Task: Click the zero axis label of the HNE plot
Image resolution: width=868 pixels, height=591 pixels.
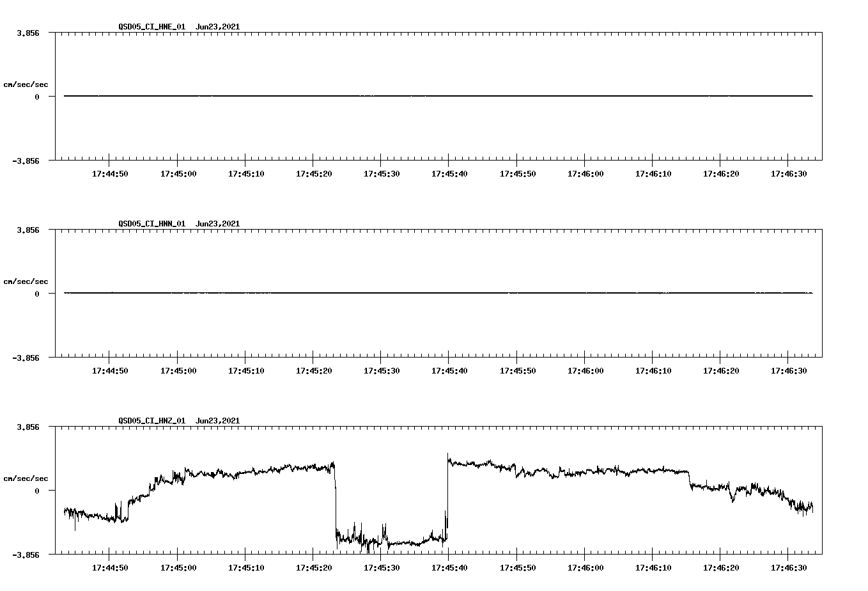Action: tap(37, 97)
